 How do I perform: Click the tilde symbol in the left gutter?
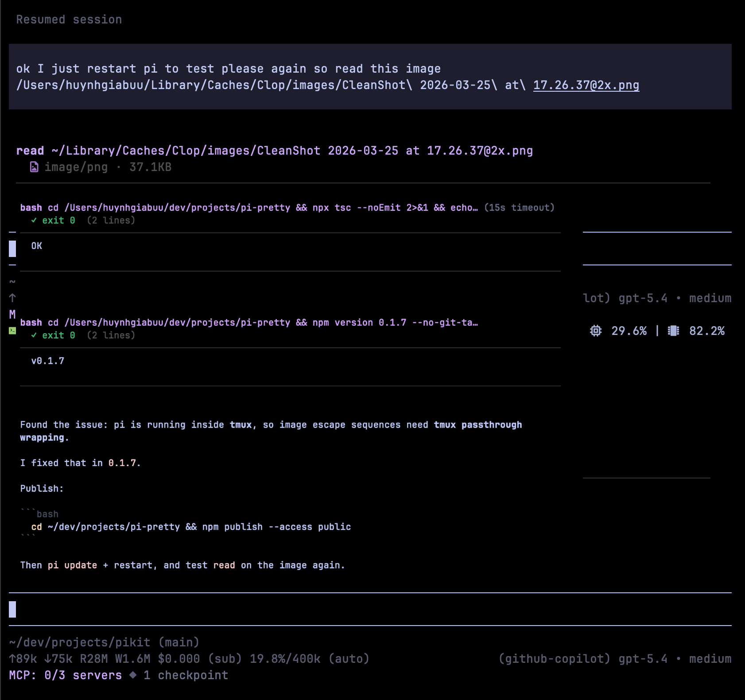(12, 280)
